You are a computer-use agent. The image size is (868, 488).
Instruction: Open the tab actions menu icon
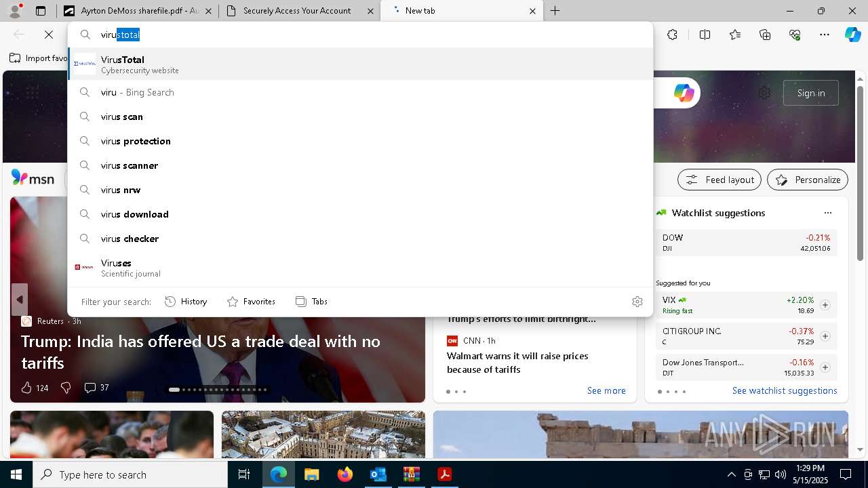click(x=41, y=11)
